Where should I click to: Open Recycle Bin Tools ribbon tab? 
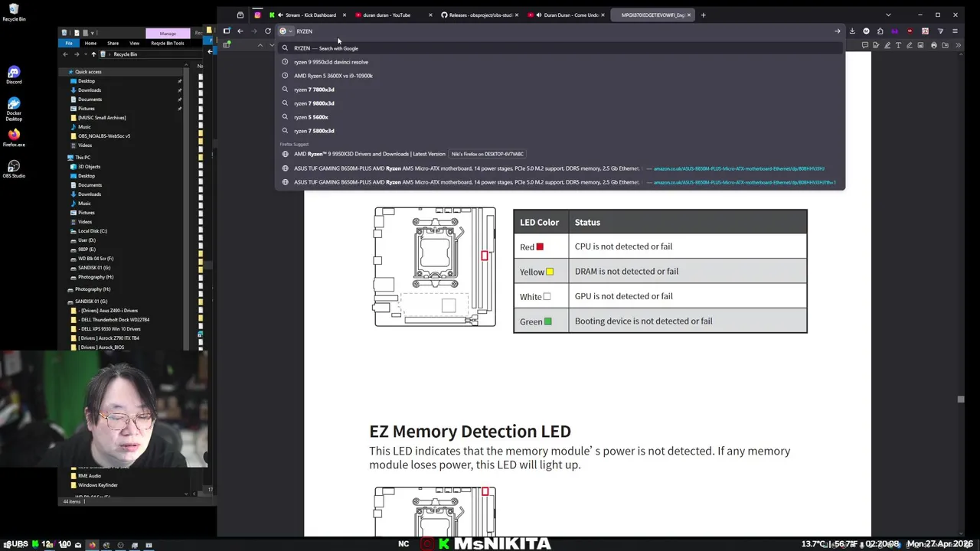[x=168, y=43]
